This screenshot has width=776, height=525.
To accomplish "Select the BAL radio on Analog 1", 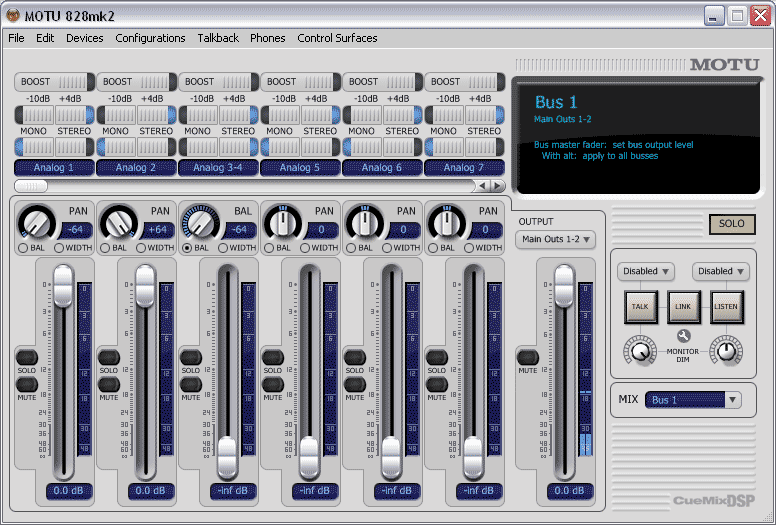I will tap(23, 248).
